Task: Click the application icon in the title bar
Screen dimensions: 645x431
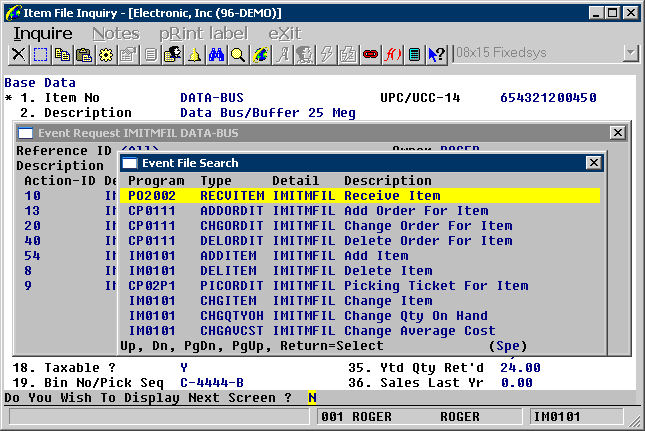Action: tap(12, 13)
